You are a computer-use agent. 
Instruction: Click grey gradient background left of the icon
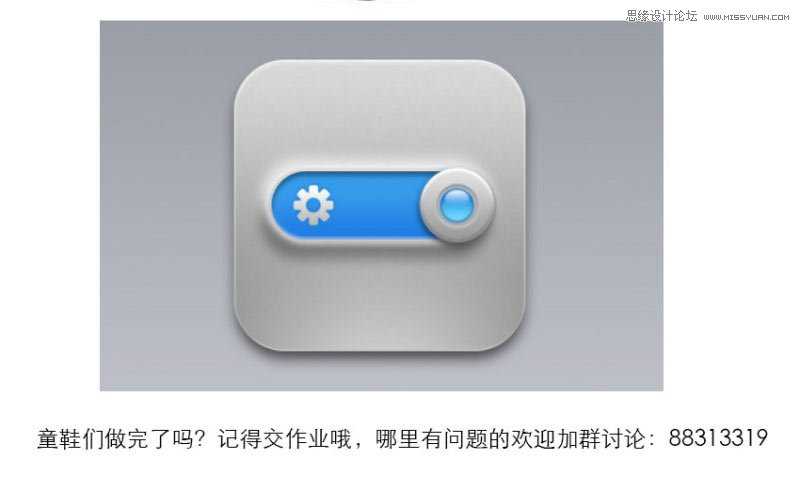[166, 205]
